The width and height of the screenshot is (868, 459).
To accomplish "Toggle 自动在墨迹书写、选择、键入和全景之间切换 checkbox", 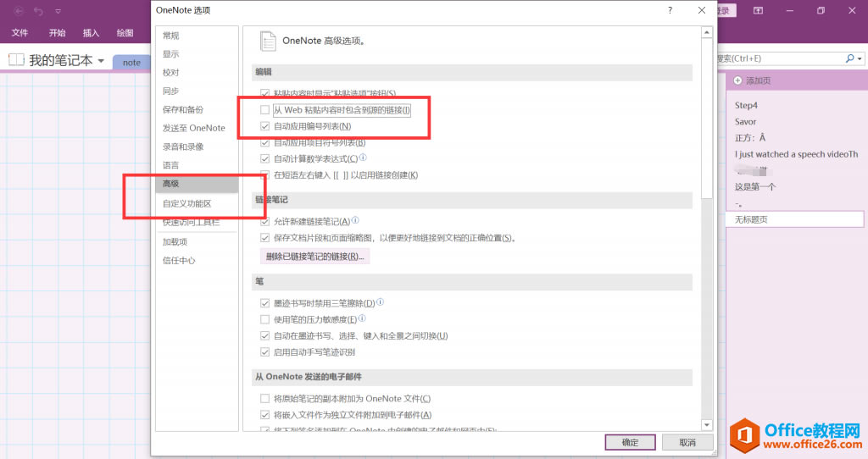I will (264, 335).
